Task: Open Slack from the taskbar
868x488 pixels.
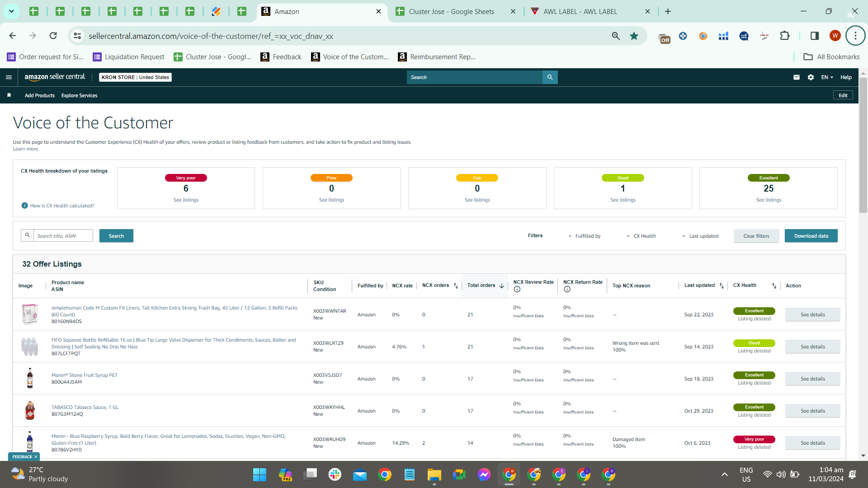Action: (x=335, y=474)
